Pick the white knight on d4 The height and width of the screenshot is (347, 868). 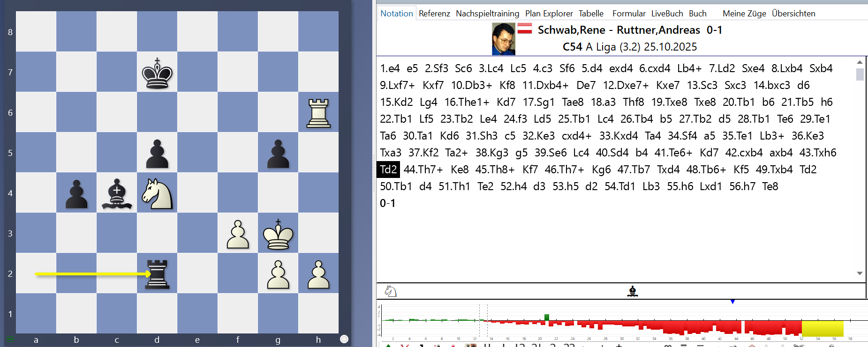coord(157,193)
